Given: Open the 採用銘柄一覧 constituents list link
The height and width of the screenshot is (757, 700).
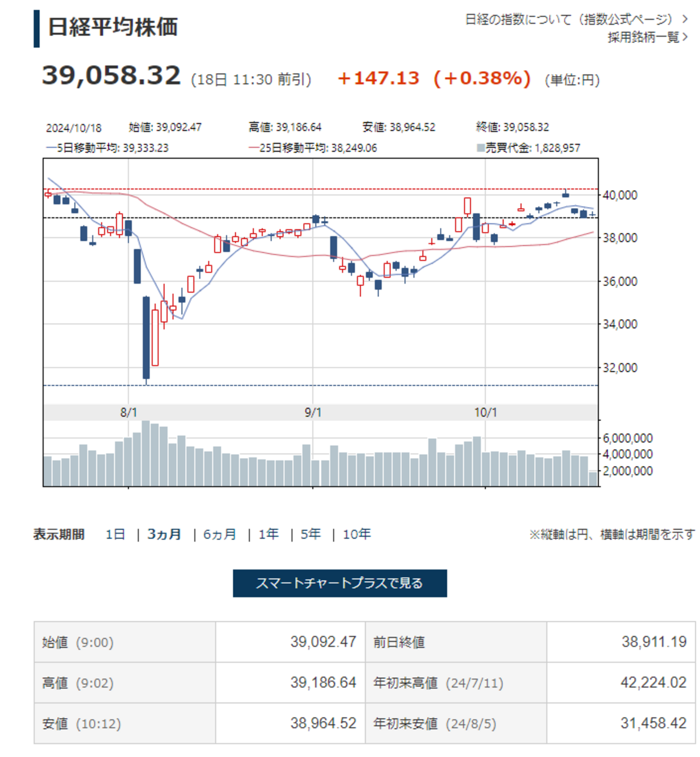Looking at the screenshot, I should tap(643, 37).
